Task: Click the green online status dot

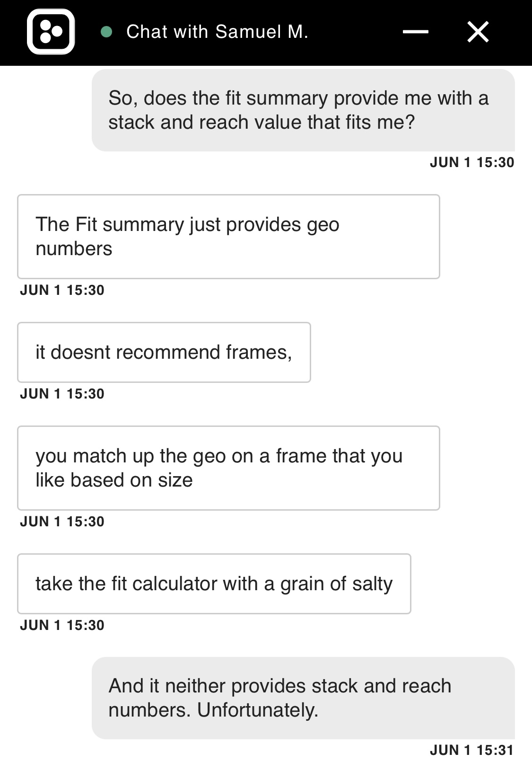Action: click(x=106, y=32)
